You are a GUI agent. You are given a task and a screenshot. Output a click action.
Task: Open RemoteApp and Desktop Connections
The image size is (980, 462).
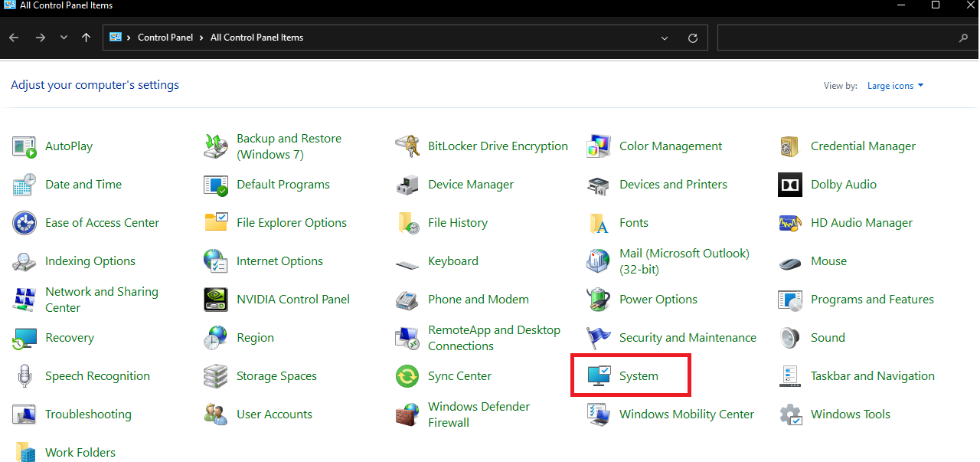coord(495,338)
